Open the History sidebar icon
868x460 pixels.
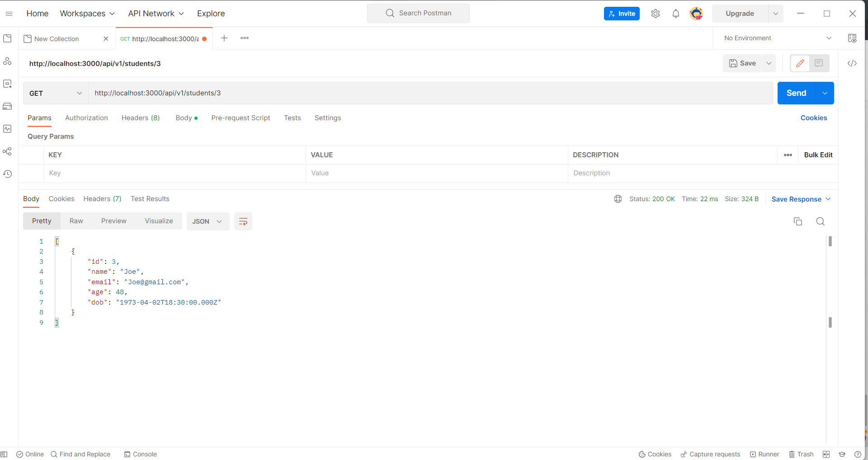coord(7,174)
